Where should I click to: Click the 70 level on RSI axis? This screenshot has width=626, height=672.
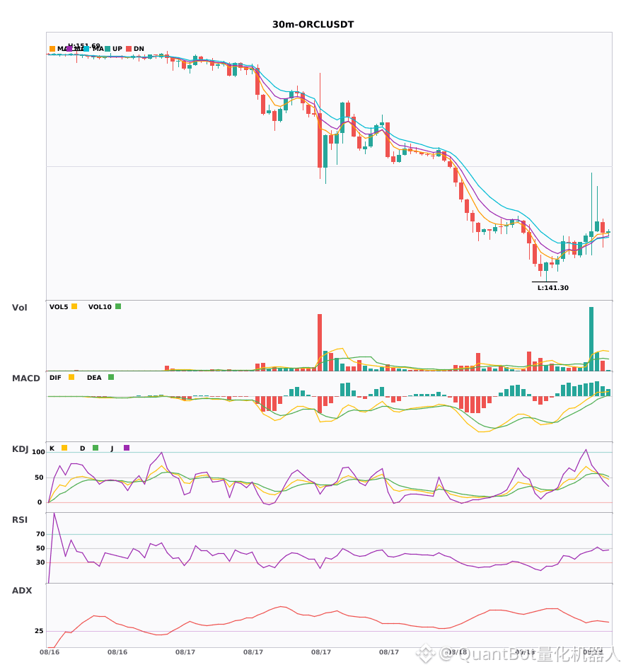41,534
